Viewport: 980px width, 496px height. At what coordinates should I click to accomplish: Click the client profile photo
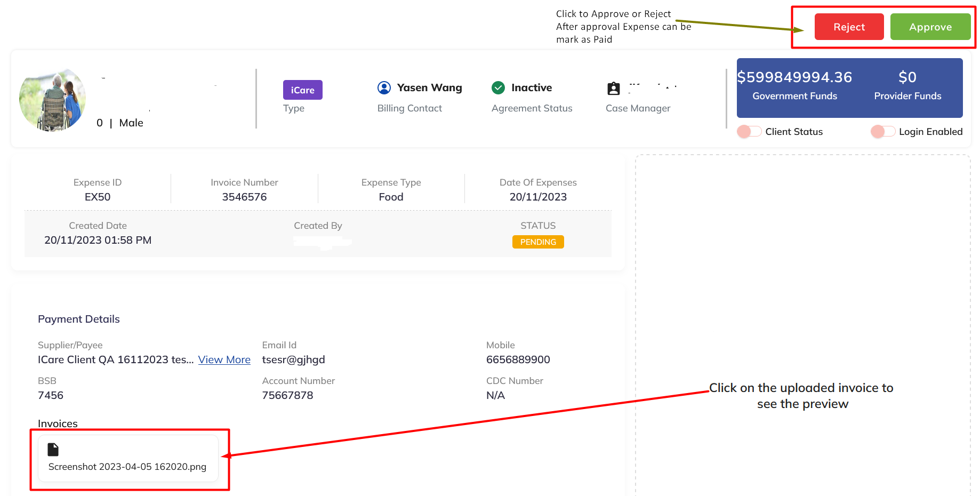52,99
